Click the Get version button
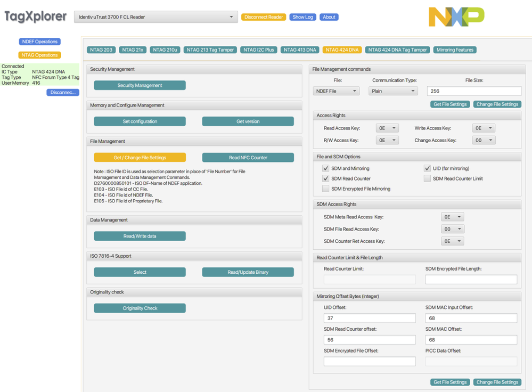This screenshot has width=532, height=392. pos(248,121)
